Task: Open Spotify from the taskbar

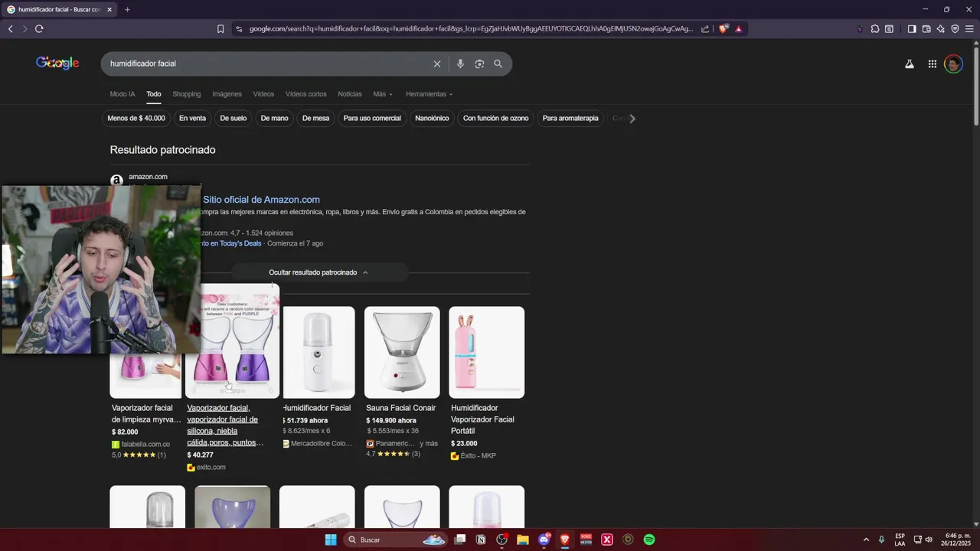Action: (649, 540)
